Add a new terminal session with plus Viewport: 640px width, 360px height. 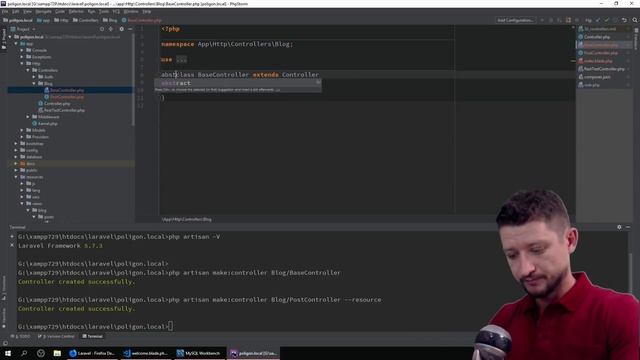tap(12, 236)
